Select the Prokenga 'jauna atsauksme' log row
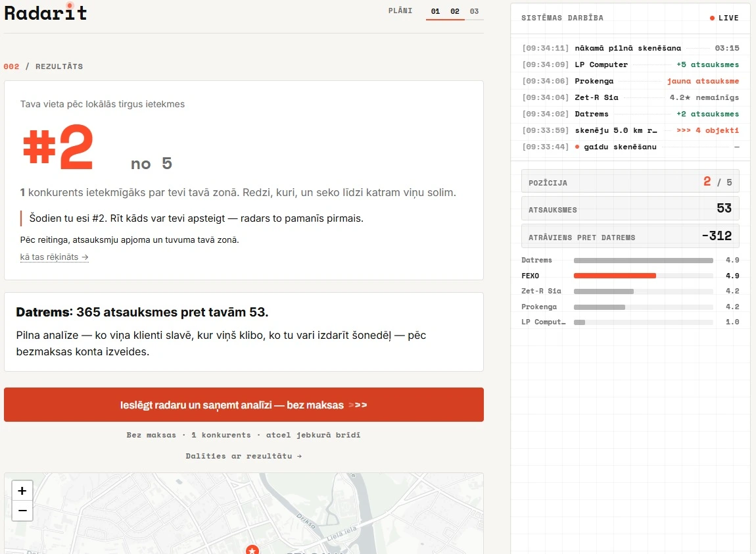The image size is (756, 554). 630,81
